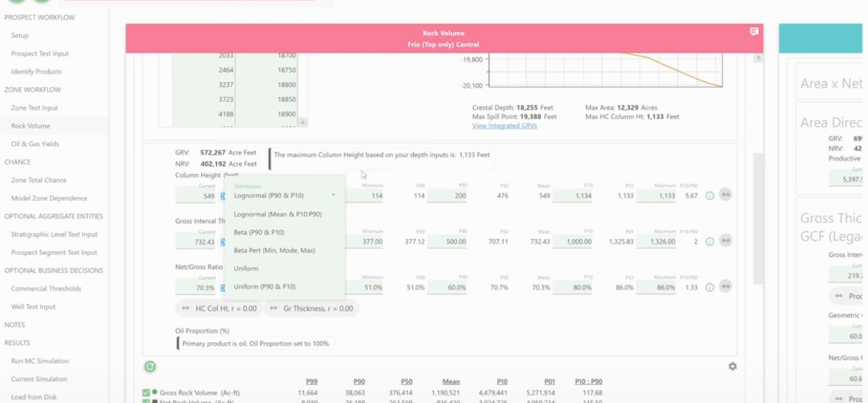Screen dimensions: 868x403
Task: Open the results settings gear icon
Action: (x=732, y=366)
